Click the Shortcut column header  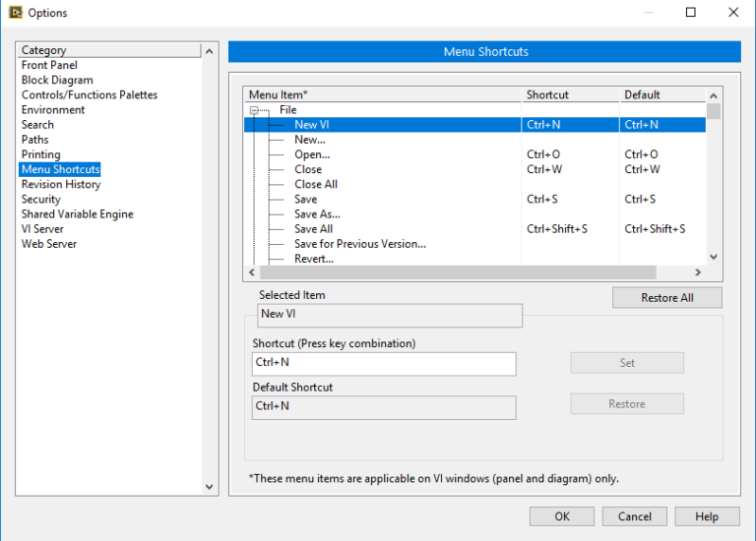point(547,94)
